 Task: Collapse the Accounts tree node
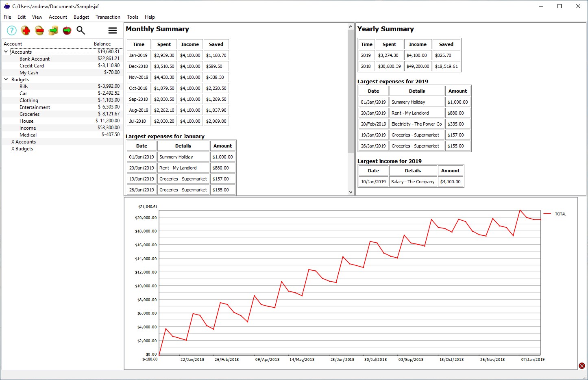click(6, 52)
